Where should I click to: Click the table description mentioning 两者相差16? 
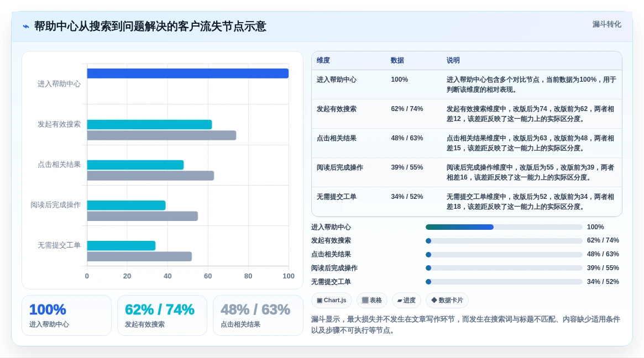pyautogui.click(x=530, y=172)
